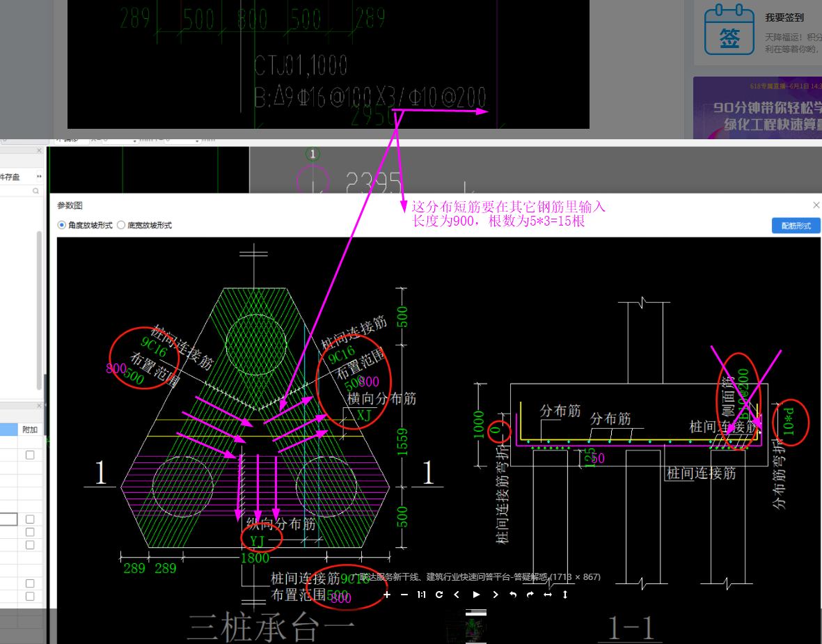Click the 1559 dimension value

(402, 441)
